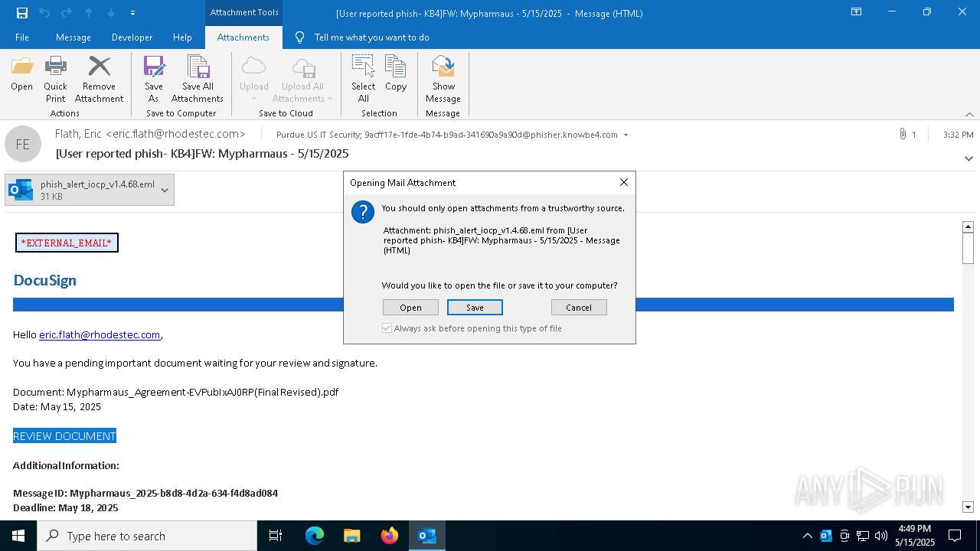Viewport: 980px width, 551px height.
Task: Toggle Always ask before opening checkbox
Action: (x=387, y=328)
